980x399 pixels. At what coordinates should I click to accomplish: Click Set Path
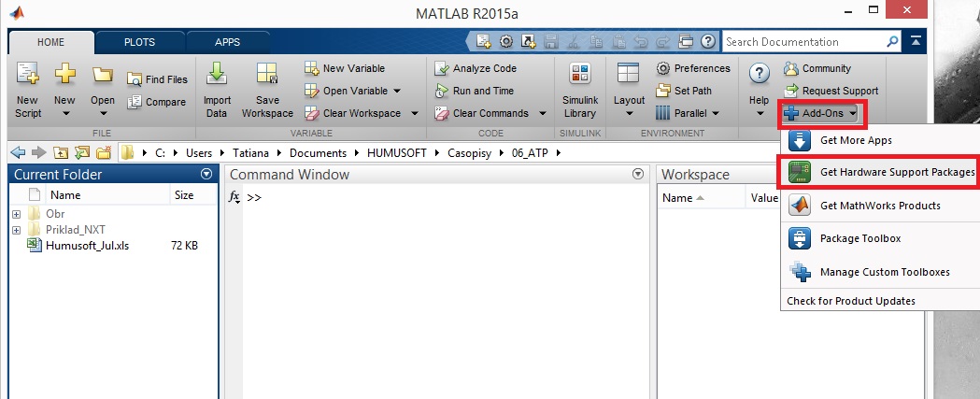(x=684, y=91)
